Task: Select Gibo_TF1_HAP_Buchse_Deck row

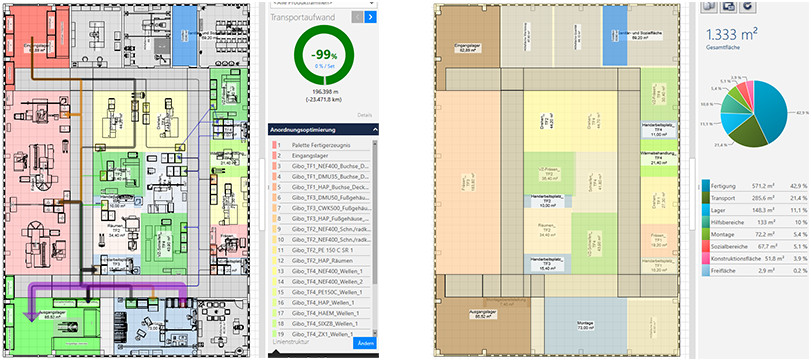Action: pyautogui.click(x=321, y=187)
